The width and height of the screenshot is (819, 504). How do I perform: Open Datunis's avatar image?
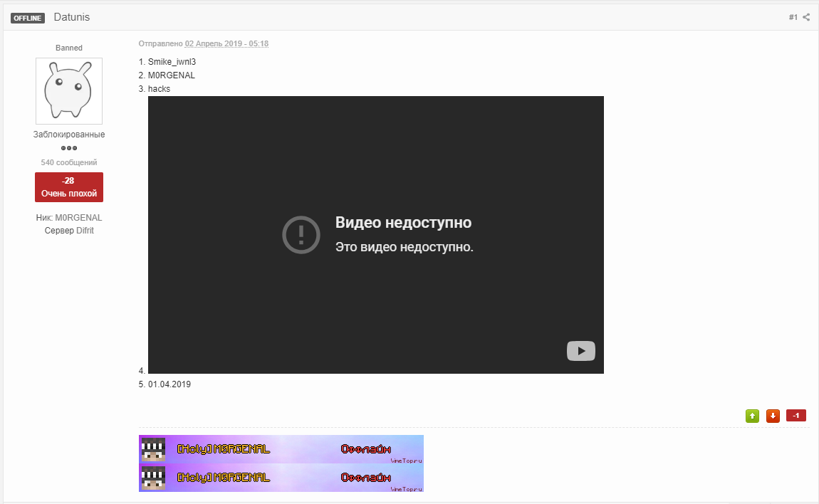[x=69, y=91]
